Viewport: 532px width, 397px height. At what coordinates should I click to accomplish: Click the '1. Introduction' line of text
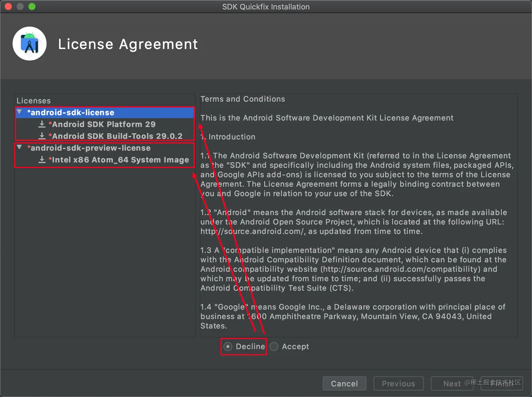click(x=228, y=137)
